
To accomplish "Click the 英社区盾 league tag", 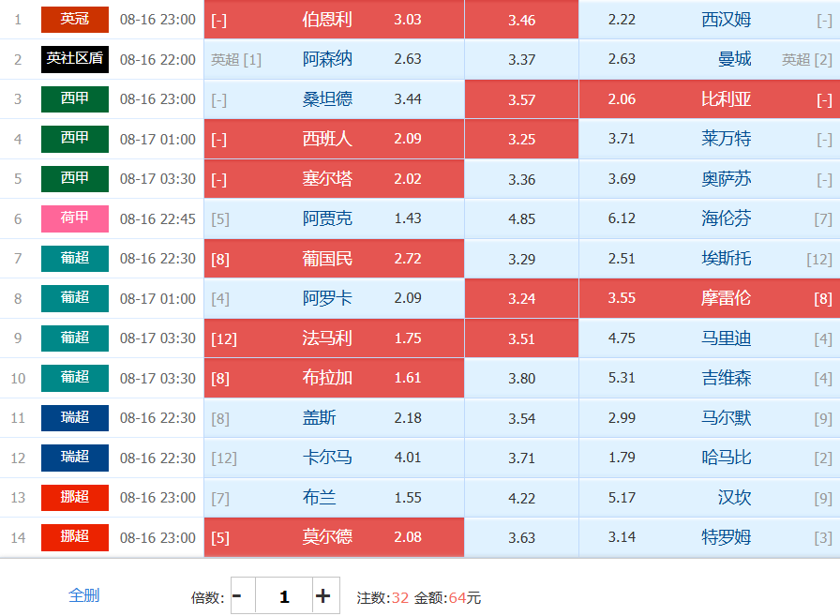I will click(x=74, y=59).
